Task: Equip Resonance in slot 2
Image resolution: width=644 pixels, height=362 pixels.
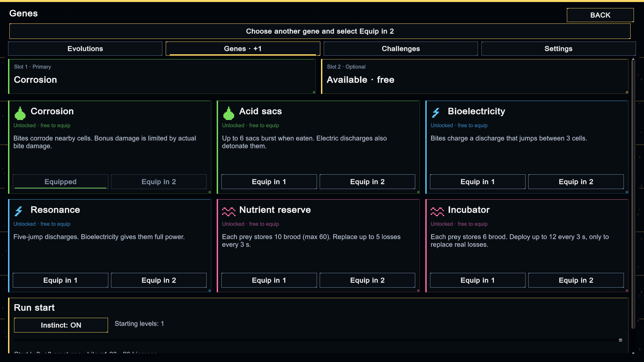Action: [159, 280]
